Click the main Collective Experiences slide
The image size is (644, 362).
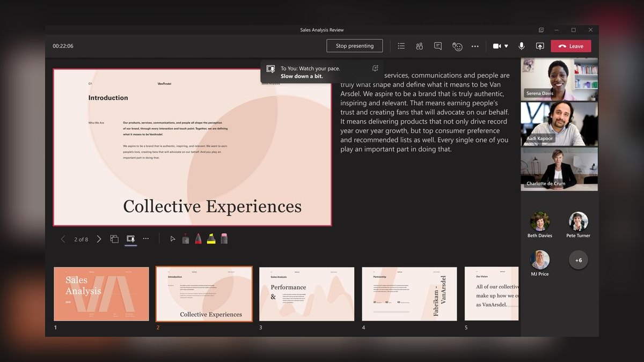192,147
